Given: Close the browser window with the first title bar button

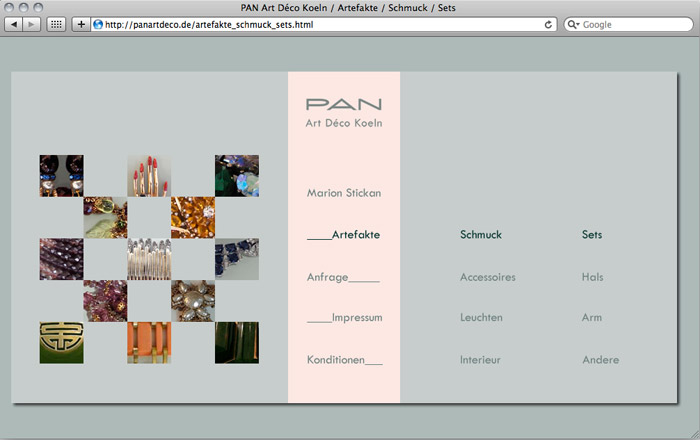Looking at the screenshot, I should pyautogui.click(x=9, y=8).
